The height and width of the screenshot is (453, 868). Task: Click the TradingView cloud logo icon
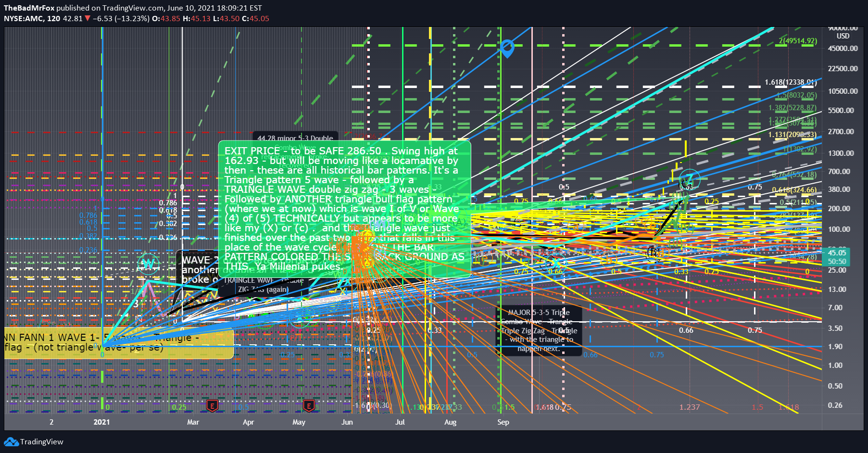point(11,441)
